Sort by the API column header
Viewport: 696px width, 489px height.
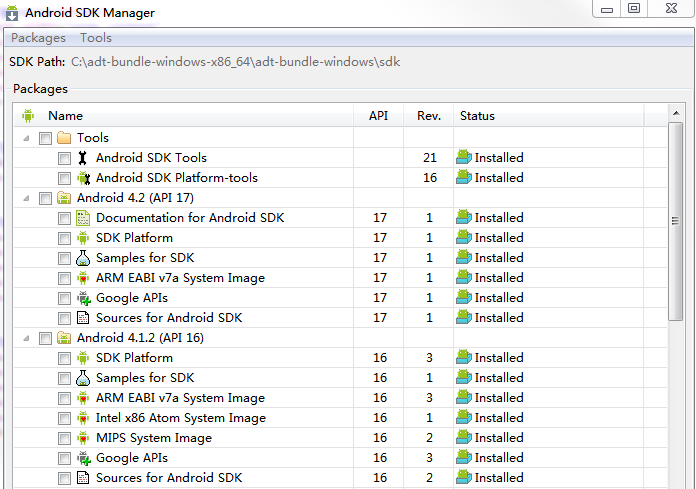coord(379,116)
